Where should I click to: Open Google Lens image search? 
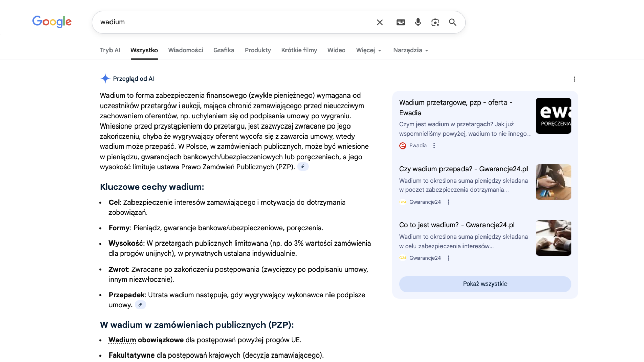coord(435,22)
